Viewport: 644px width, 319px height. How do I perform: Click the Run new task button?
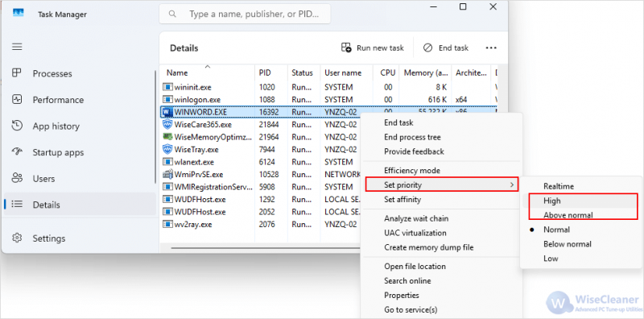[x=373, y=48]
